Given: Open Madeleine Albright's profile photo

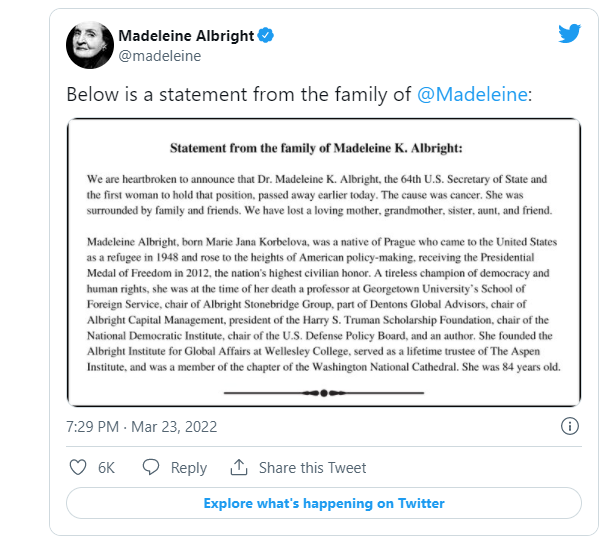Looking at the screenshot, I should 89,45.
